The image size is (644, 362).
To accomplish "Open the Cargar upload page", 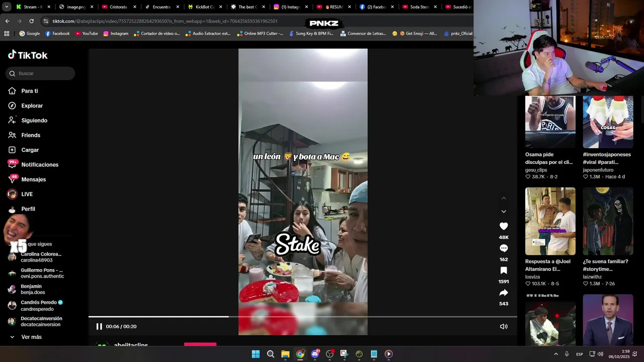I will click(23, 150).
